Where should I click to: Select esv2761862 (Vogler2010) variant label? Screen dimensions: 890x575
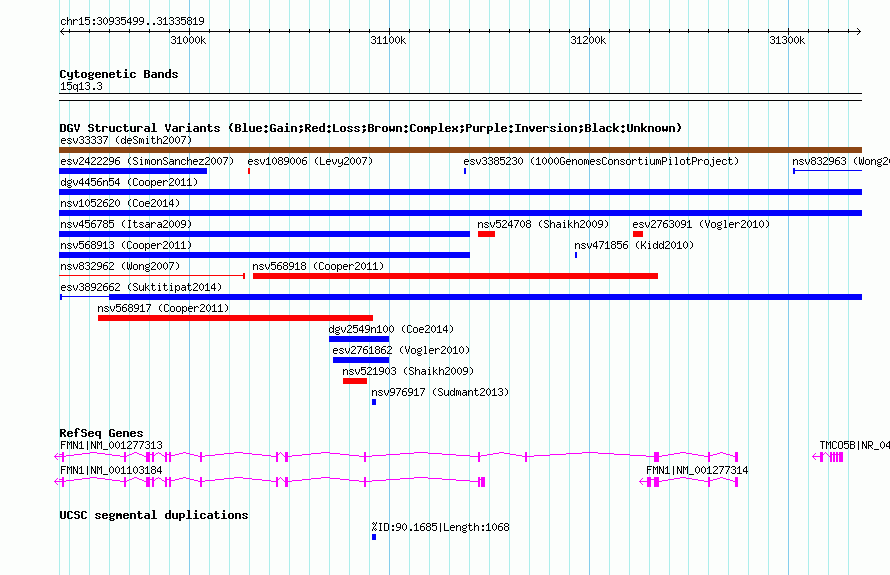pos(401,350)
